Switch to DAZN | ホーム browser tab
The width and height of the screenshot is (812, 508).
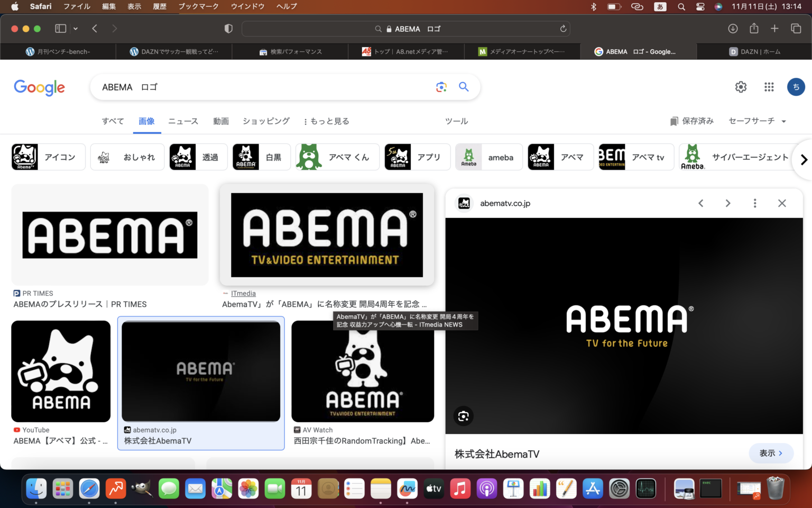(x=754, y=51)
